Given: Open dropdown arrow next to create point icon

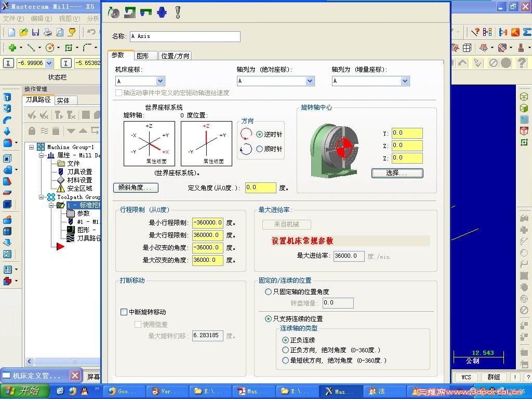Looking at the screenshot, I should point(21,48).
